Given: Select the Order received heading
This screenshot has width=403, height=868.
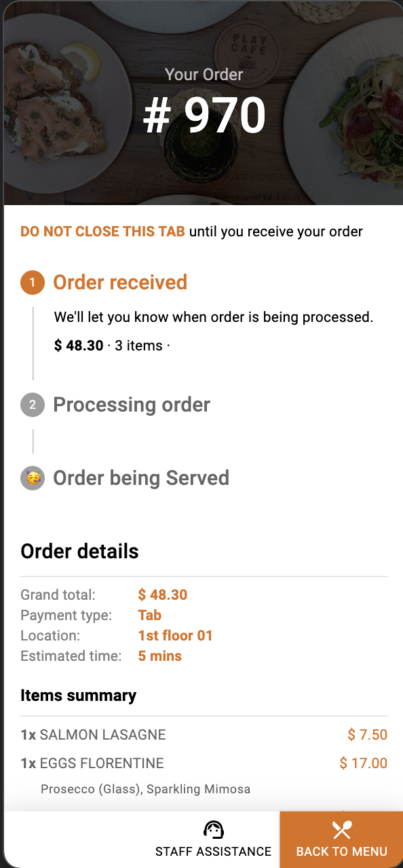Looking at the screenshot, I should tap(120, 283).
